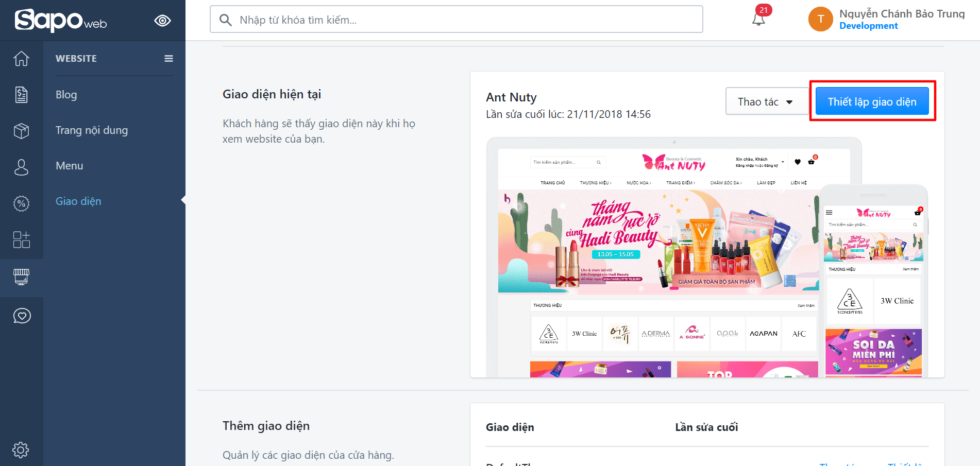Open the home dashboard icon in sidebar
The width and height of the screenshot is (980, 466).
21,59
